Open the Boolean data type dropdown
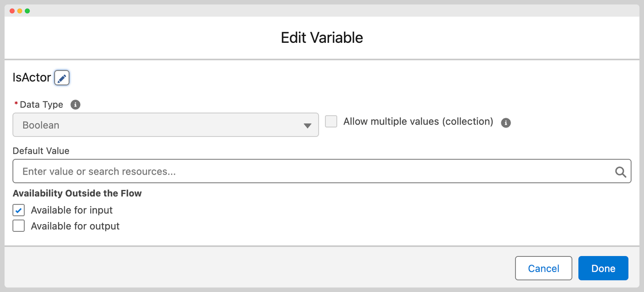 (165, 125)
